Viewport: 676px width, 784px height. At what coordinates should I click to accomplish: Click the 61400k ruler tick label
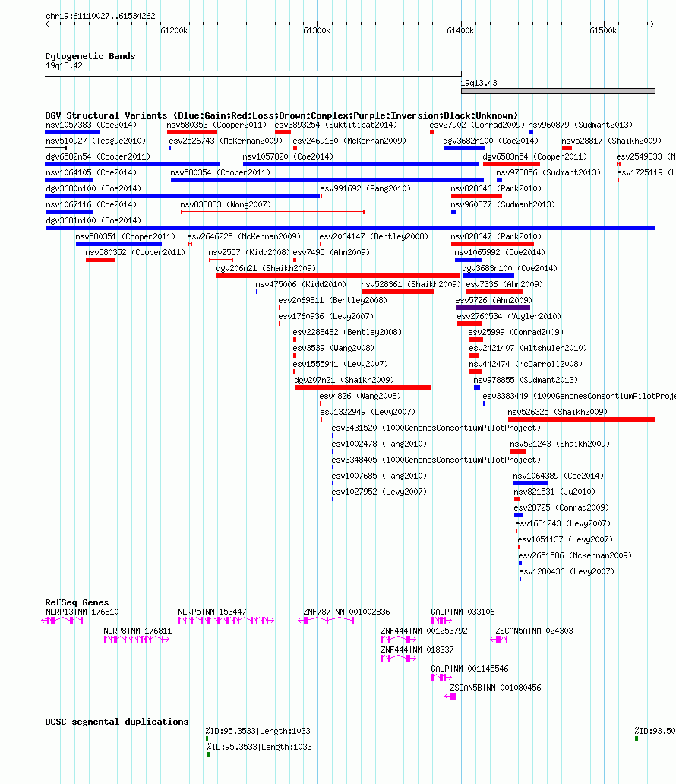pos(460,30)
